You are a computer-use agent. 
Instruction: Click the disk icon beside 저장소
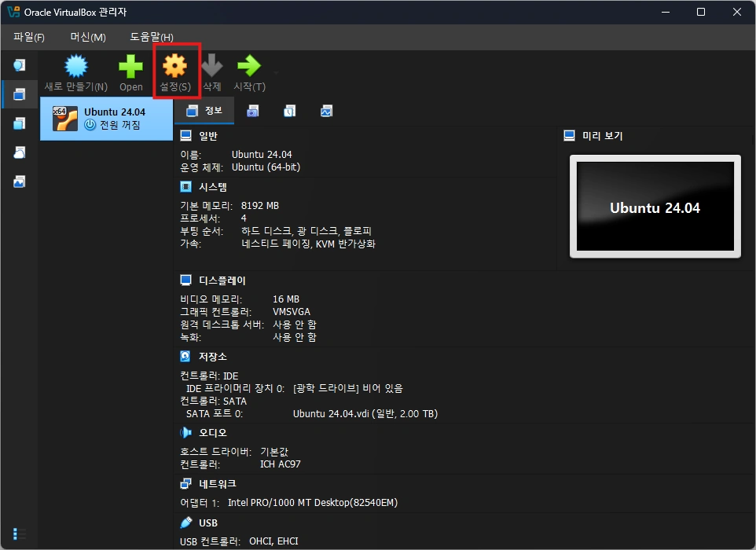[185, 356]
